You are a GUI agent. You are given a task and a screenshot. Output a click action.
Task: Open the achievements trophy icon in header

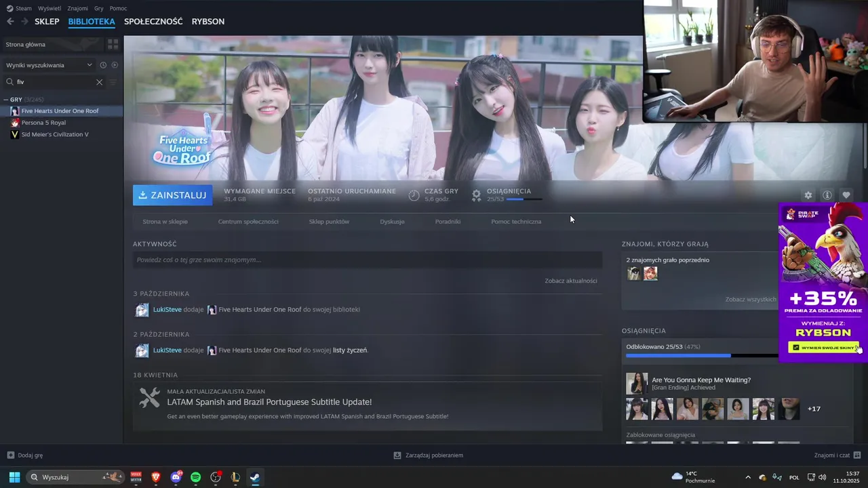(477, 195)
